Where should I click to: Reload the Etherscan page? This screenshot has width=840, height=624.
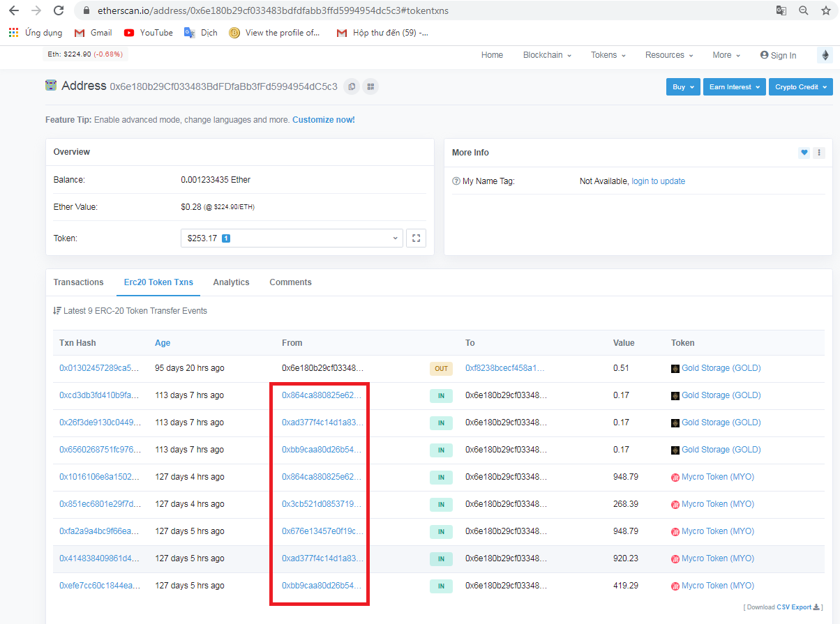tap(59, 10)
